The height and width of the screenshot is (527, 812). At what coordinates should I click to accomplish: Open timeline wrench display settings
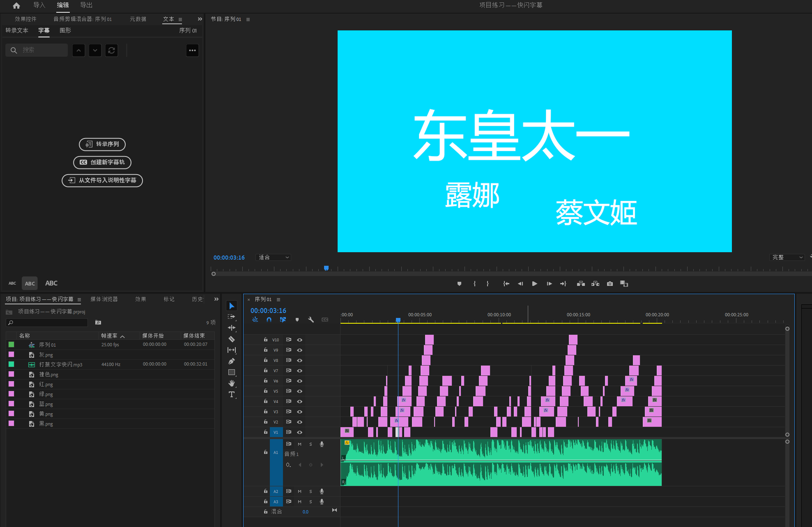pos(311,320)
